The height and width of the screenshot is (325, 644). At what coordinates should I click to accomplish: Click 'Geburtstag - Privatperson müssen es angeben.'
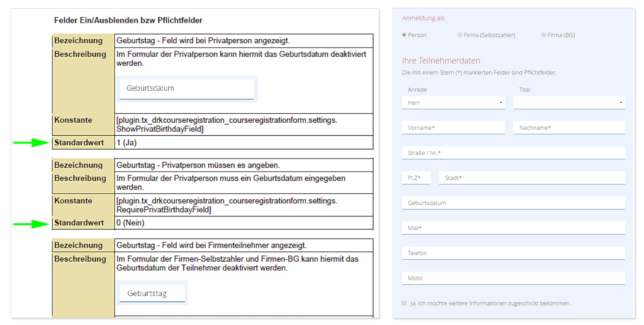coord(198,165)
